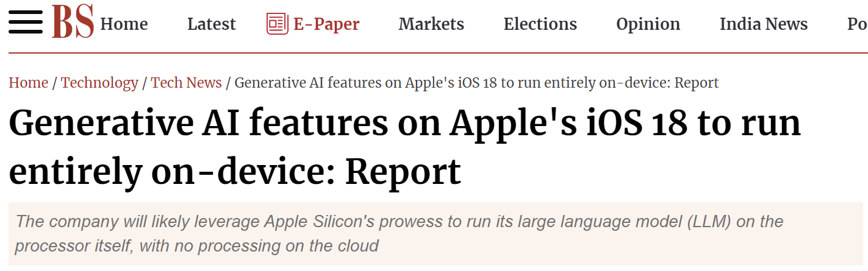Go to the Technology breadcrumb
The height and width of the screenshot is (271, 868).
tap(99, 83)
